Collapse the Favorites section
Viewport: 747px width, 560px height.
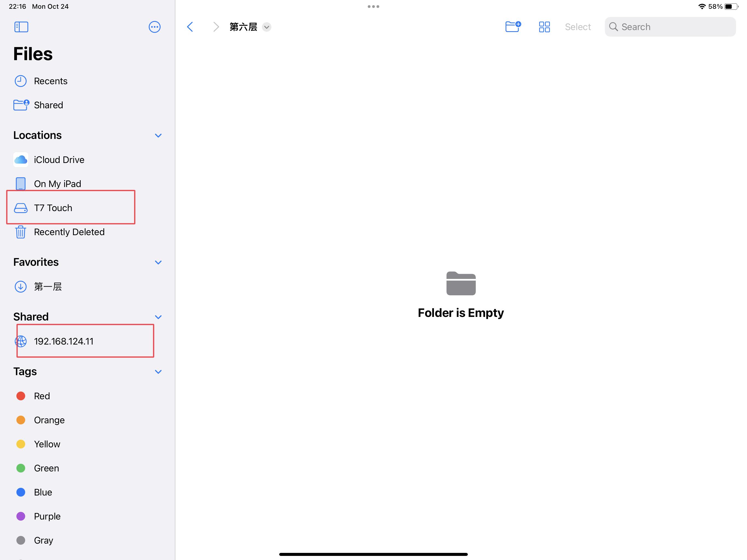tap(158, 262)
